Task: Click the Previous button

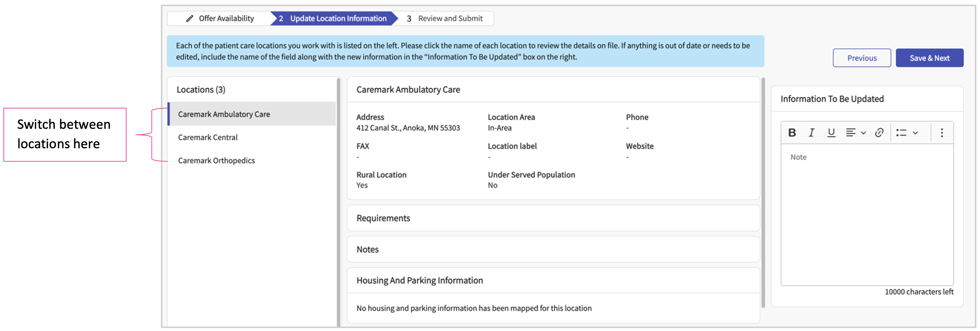Action: [x=862, y=58]
